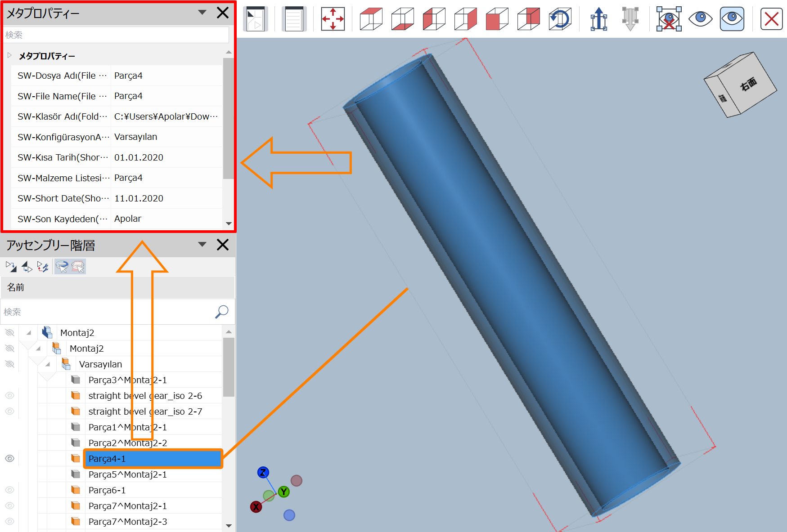Image resolution: width=787 pixels, height=532 pixels.
Task: Click the assembly tree search field
Action: click(x=108, y=312)
